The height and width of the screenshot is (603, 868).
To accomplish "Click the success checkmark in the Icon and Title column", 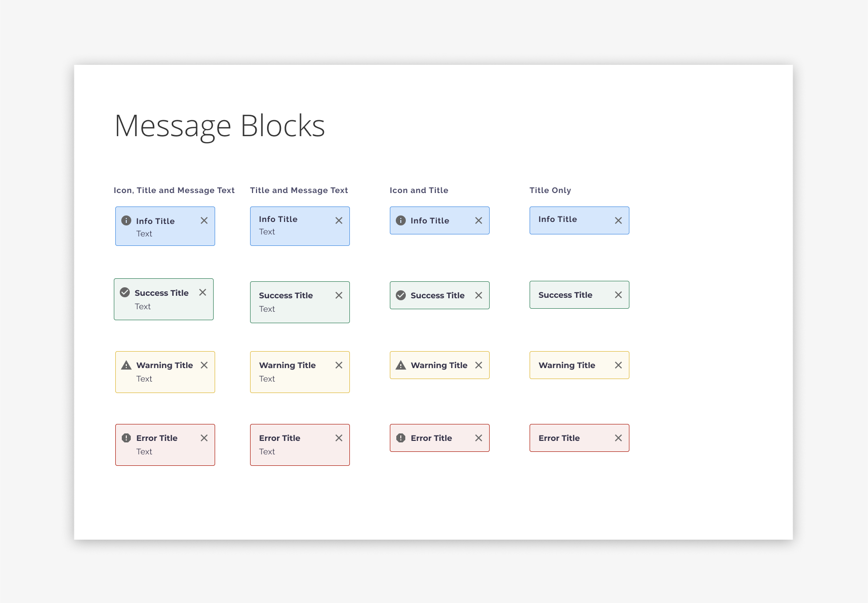I will pos(401,295).
